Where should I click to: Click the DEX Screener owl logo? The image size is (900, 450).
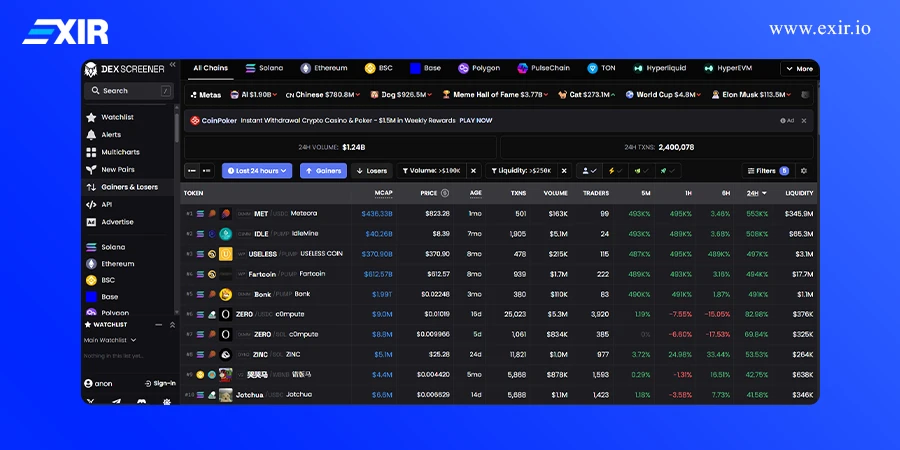pyautogui.click(x=91, y=69)
